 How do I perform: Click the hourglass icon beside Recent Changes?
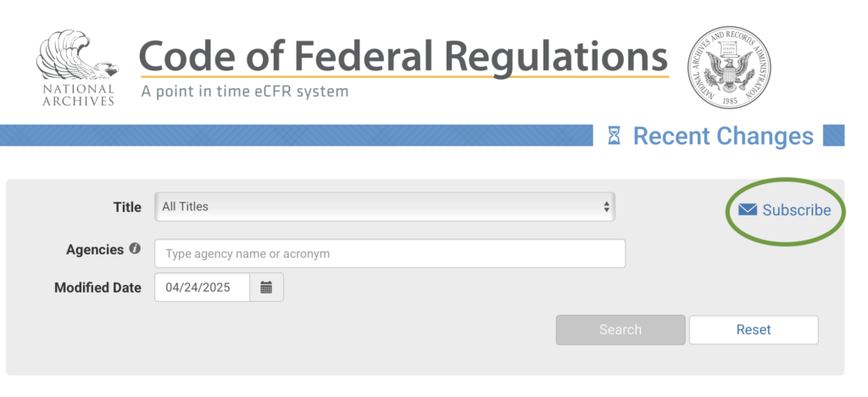tap(615, 136)
